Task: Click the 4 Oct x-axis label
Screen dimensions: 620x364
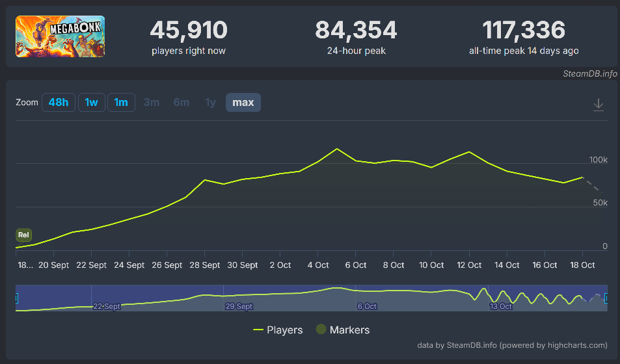Action: point(318,265)
